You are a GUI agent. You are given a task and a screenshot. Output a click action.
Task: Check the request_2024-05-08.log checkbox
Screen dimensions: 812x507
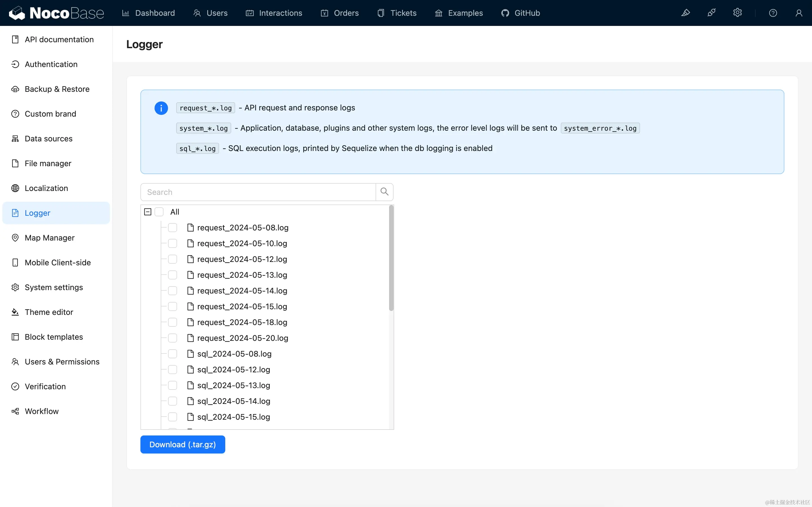173,228
